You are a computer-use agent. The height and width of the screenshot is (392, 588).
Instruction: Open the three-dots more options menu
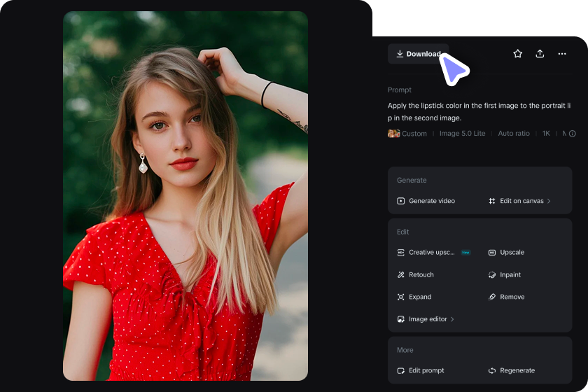click(561, 54)
